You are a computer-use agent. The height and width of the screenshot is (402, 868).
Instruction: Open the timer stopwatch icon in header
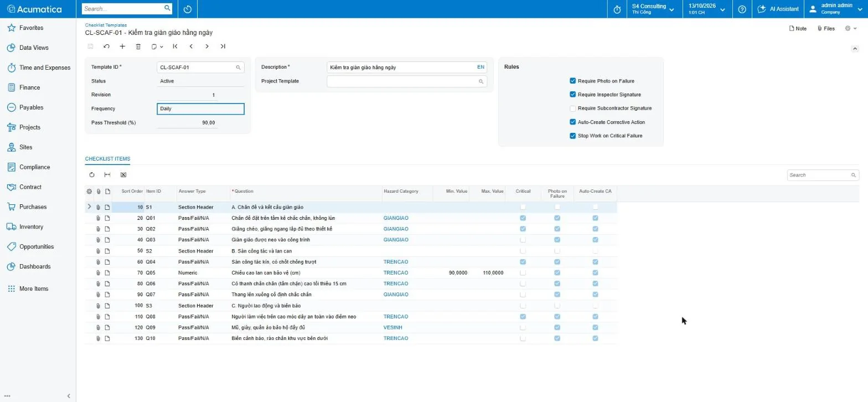click(617, 9)
